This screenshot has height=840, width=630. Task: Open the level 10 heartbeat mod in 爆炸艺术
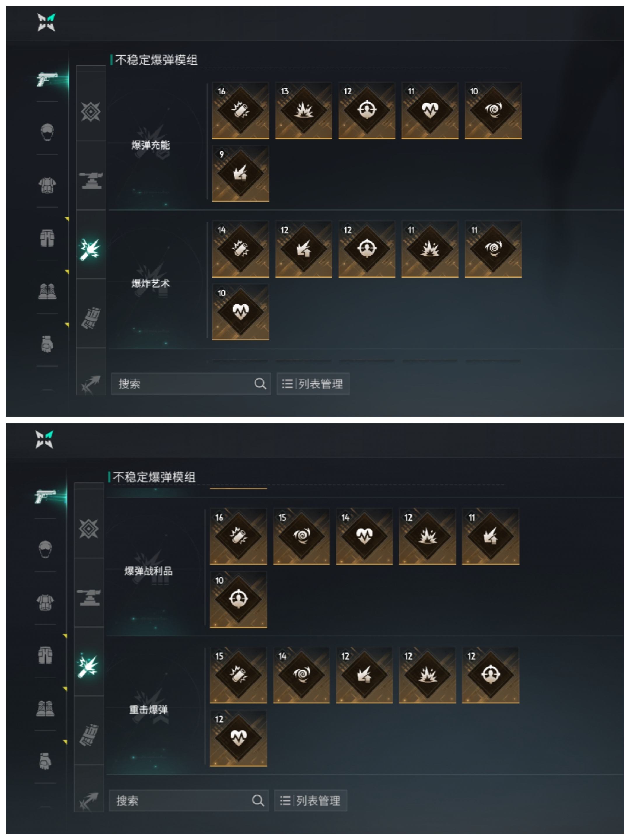pyautogui.click(x=240, y=312)
